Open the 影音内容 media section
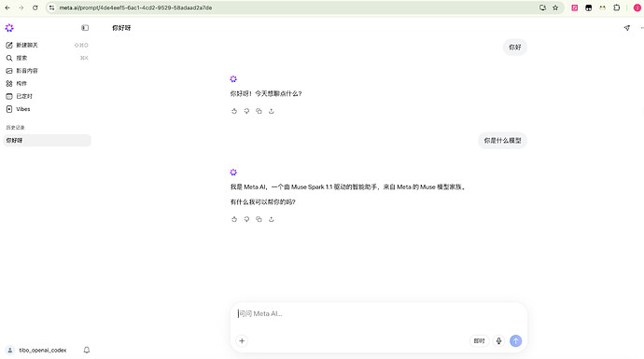Screen dimensions: 644x359 tap(47, 71)
